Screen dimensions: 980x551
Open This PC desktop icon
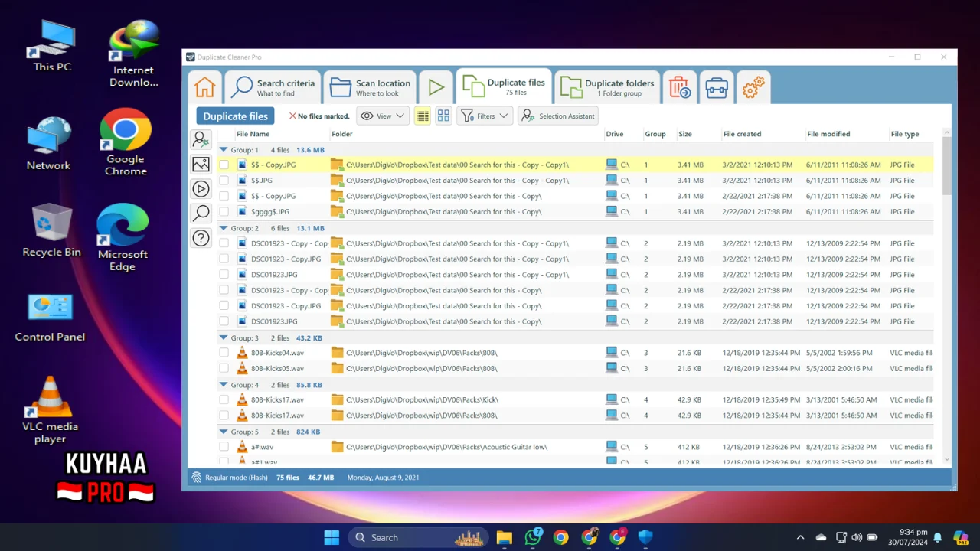click(x=52, y=46)
